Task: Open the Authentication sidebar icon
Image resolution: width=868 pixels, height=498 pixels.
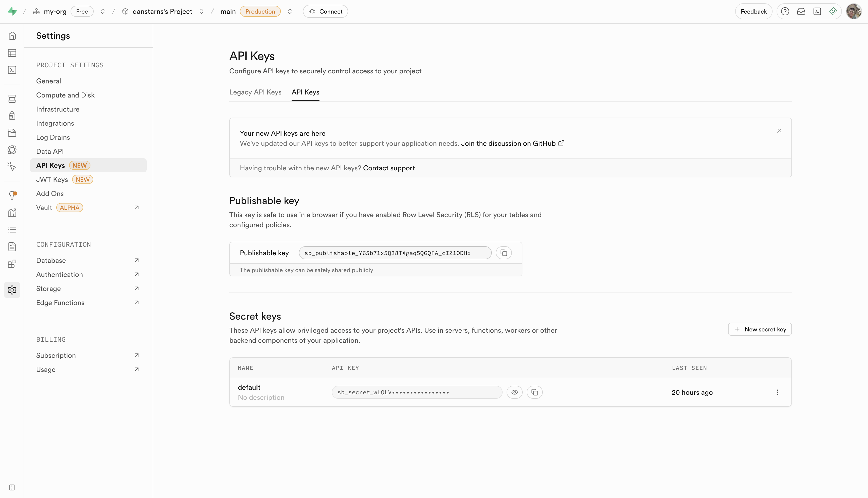Action: 12,115
